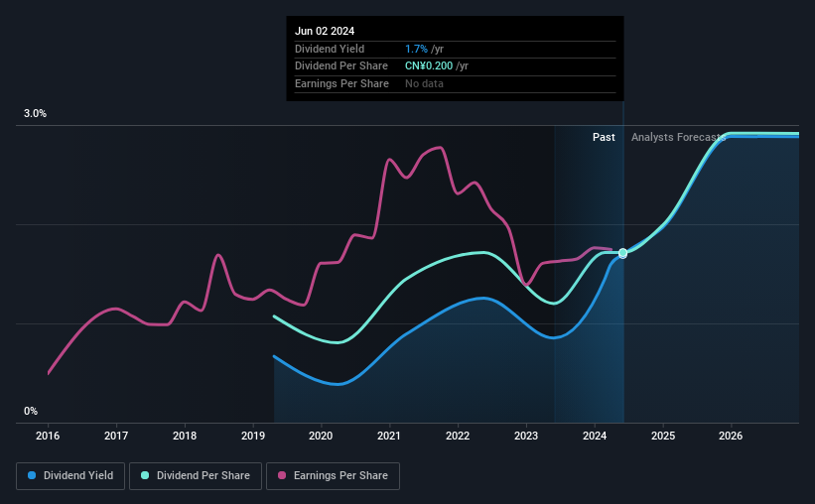The height and width of the screenshot is (504, 815).
Task: Click the 2022 x-axis label
Action: [x=458, y=436]
